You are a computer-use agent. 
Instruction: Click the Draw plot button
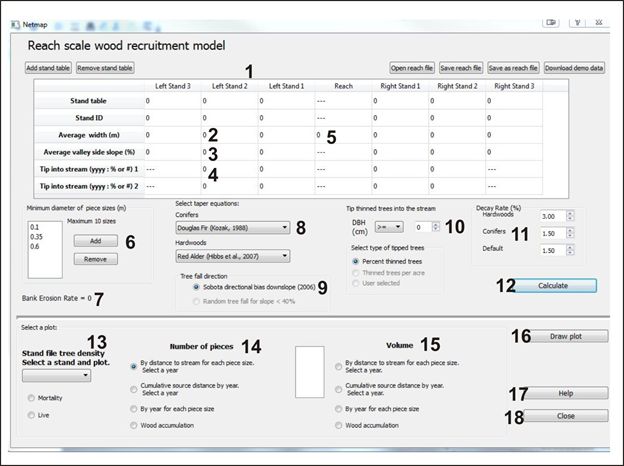pyautogui.click(x=558, y=336)
